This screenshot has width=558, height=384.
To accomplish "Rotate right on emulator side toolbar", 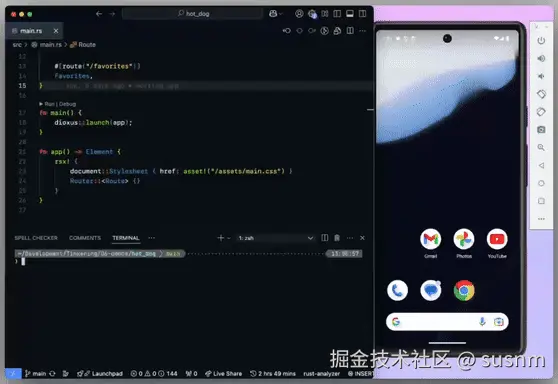I will click(x=541, y=112).
